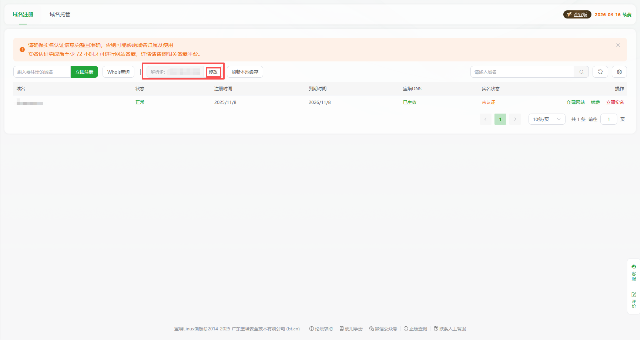This screenshot has width=644, height=340.
Task: Click the 企业版 edition badge
Action: [x=577, y=14]
